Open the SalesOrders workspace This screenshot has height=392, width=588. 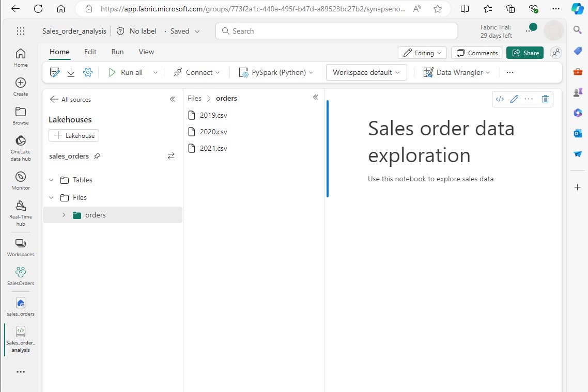click(21, 276)
